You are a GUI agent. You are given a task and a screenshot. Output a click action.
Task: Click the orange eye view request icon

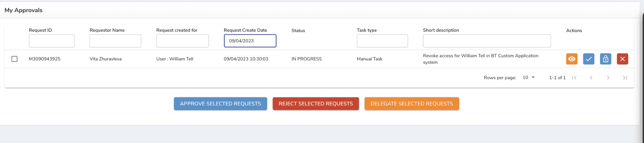pos(572,59)
